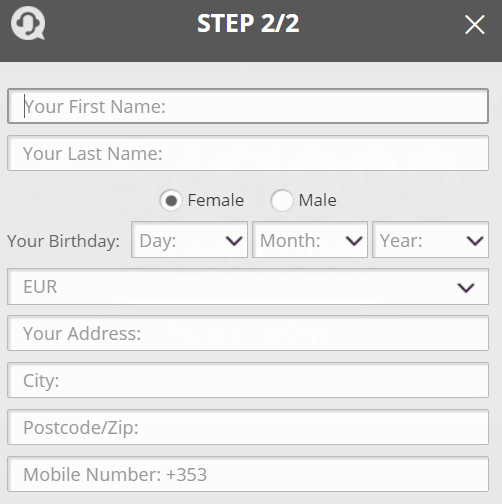Image resolution: width=502 pixels, height=504 pixels.
Task: Click the City text field
Action: pos(248,380)
